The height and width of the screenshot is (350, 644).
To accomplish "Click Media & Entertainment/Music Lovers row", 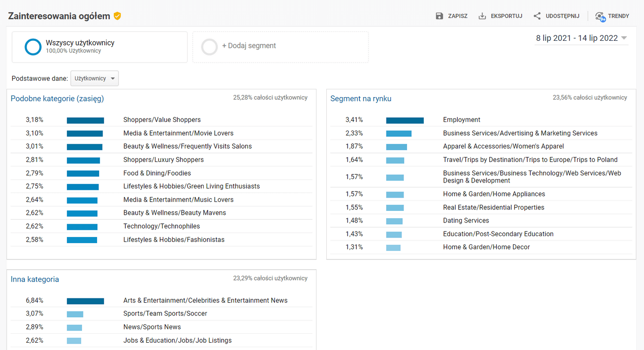I will coord(161,200).
